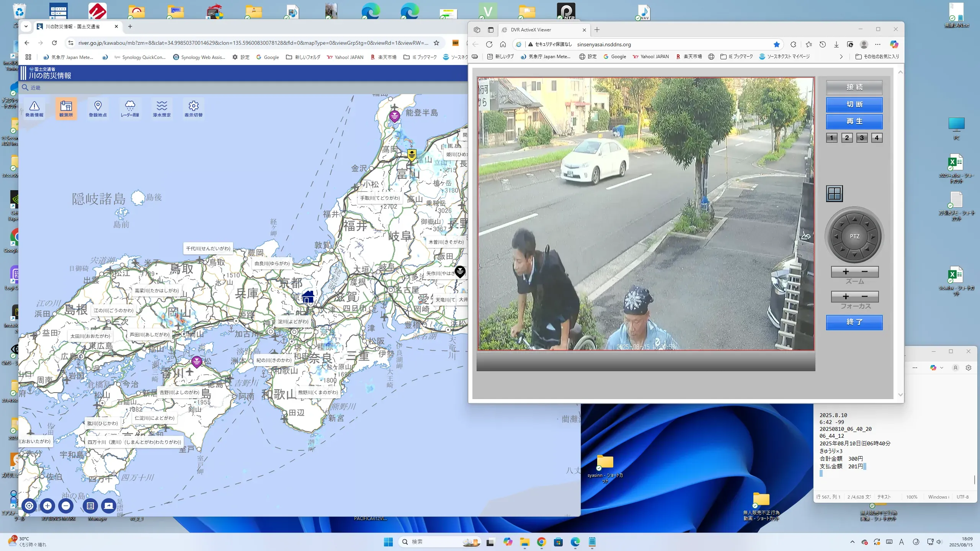Click the Edge favorites star icon in address bar
980x551 pixels.
point(776,44)
